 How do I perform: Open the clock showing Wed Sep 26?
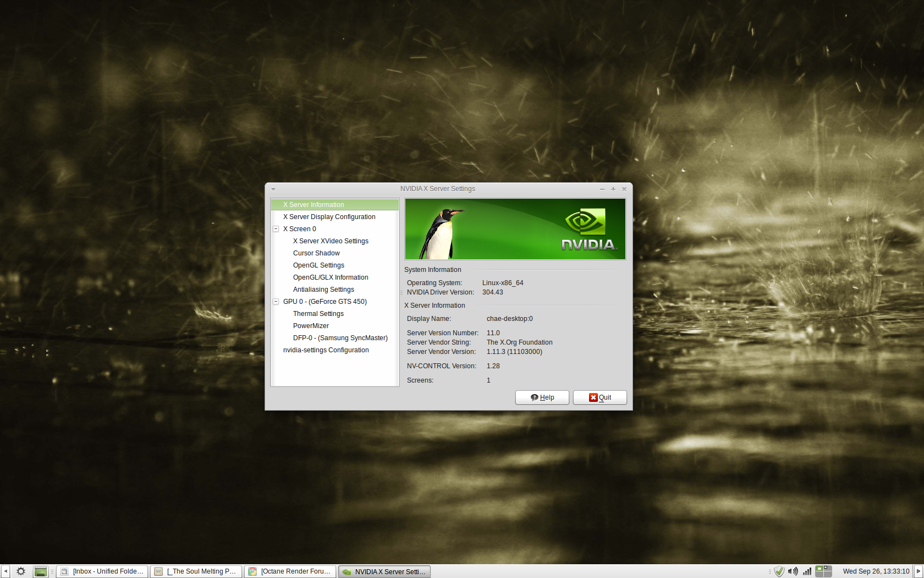point(876,571)
